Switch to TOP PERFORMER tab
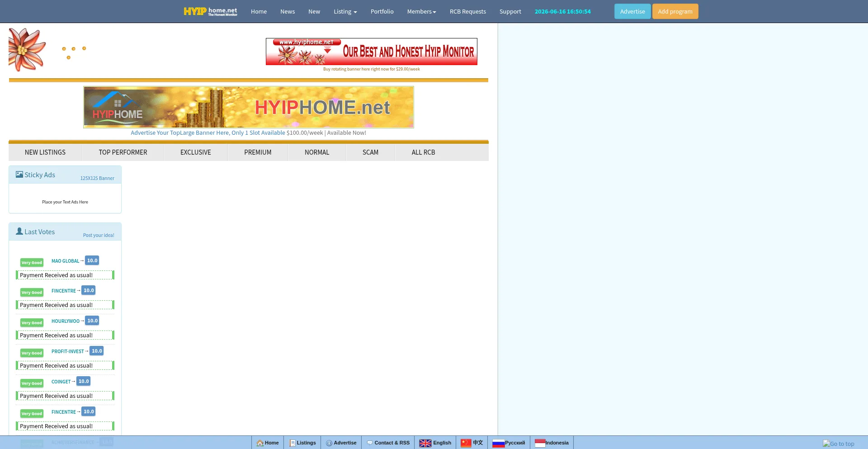This screenshot has height=449, width=868. point(123,152)
